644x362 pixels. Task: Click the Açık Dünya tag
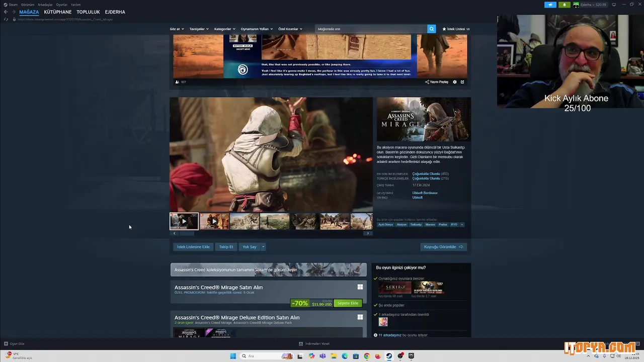(386, 225)
